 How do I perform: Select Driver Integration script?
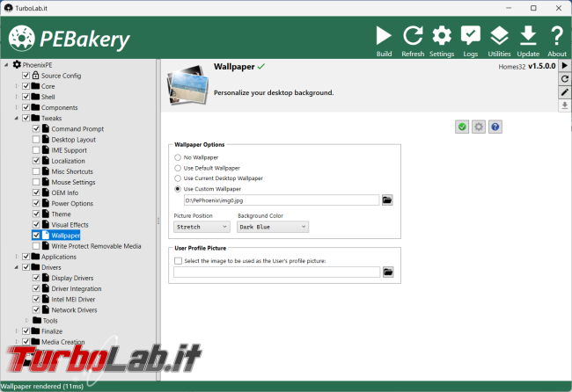(x=72, y=288)
